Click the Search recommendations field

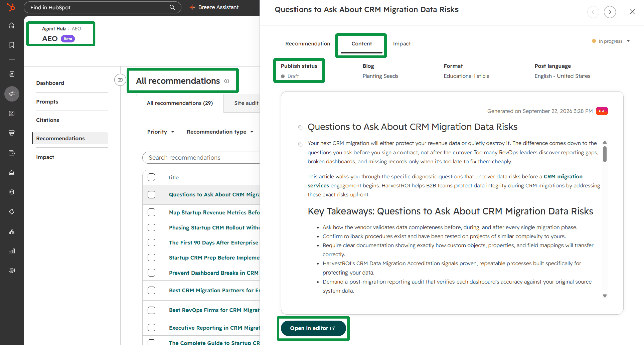201,158
